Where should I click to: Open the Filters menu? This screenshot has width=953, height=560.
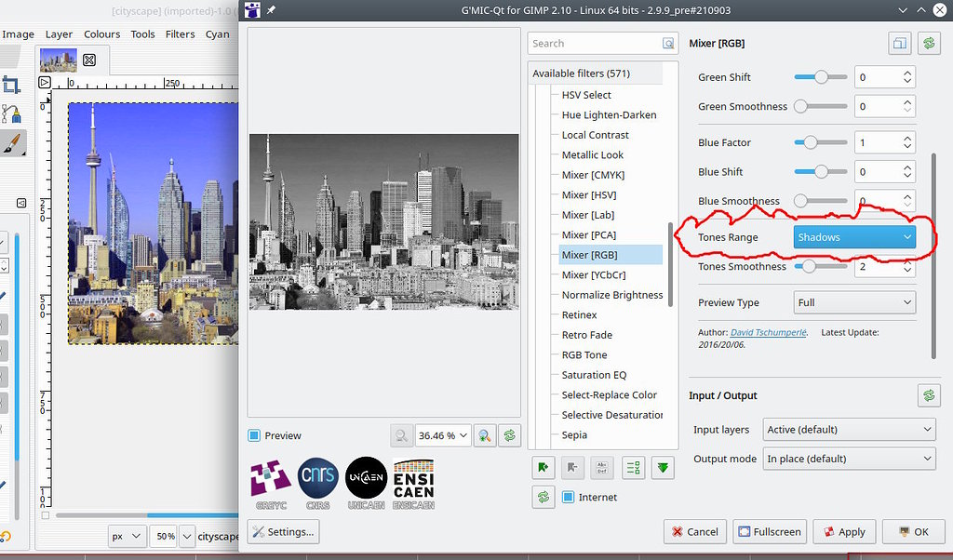180,33
